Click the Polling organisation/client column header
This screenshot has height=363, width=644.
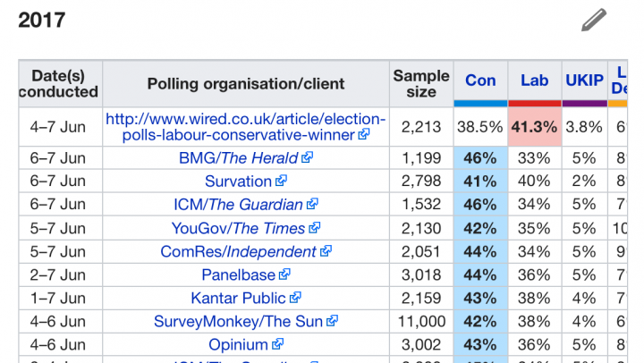point(246,84)
